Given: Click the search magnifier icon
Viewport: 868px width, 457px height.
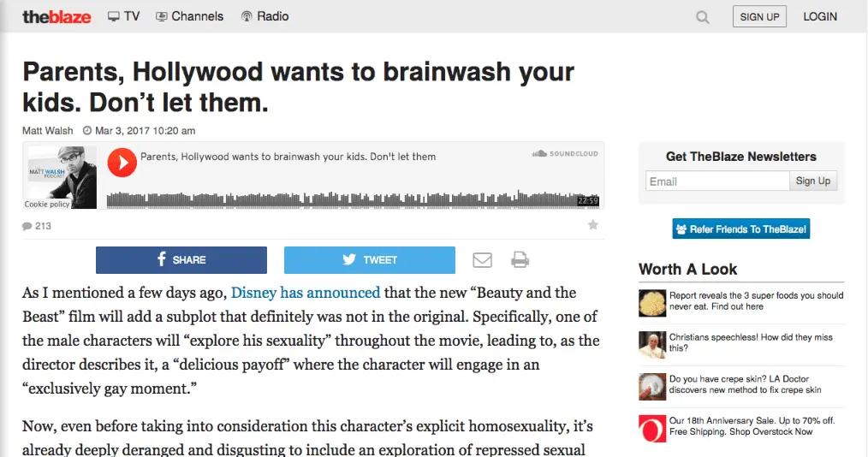Looking at the screenshot, I should [x=703, y=17].
